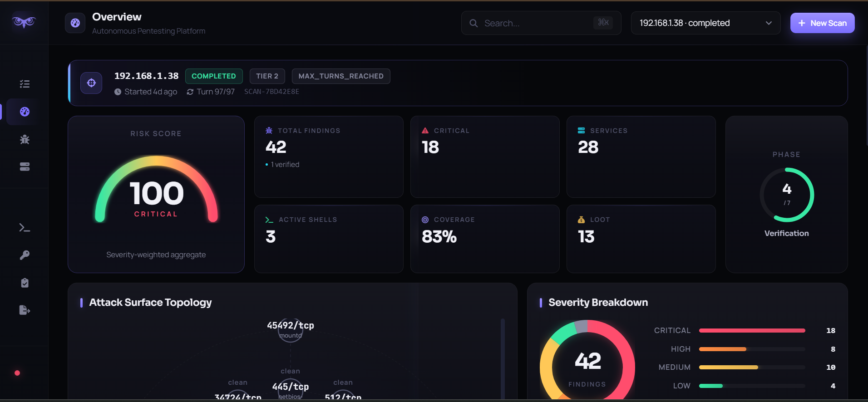
Task: Click the CRITICAL severity bar
Action: [x=752, y=331]
